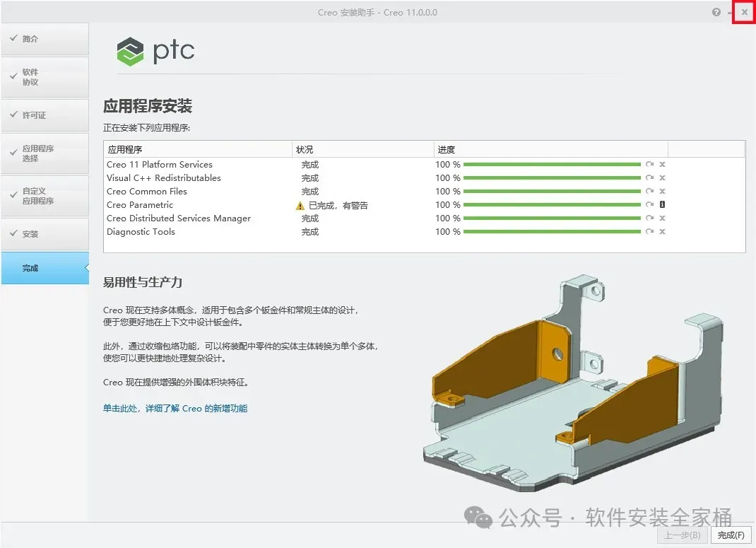Open the 详细了解 Creo 的新增功能 link
The width and height of the screenshot is (756, 548).
(x=175, y=409)
